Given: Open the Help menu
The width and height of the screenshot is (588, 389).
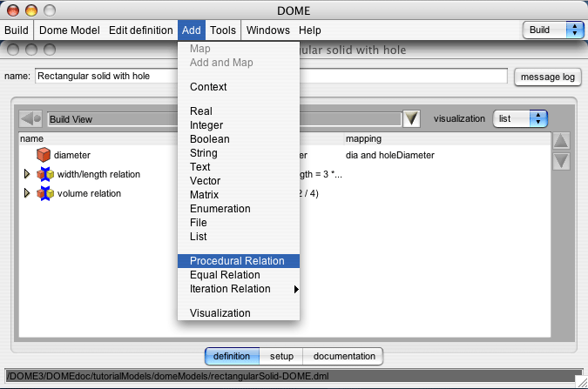Looking at the screenshot, I should click(x=310, y=30).
